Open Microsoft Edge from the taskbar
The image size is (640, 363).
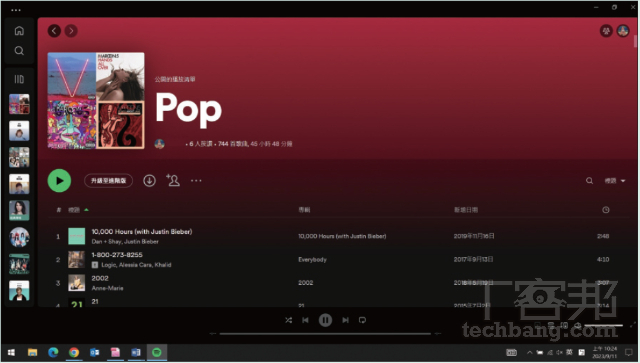53,352
